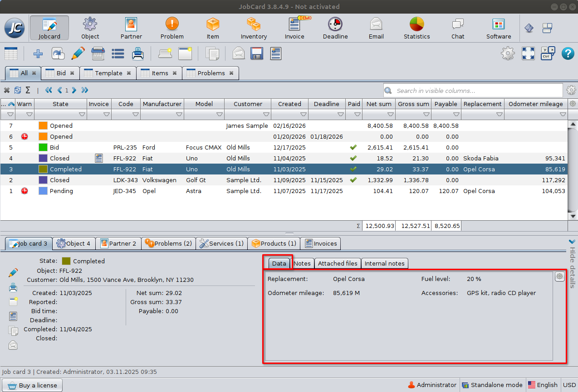Open the State column filter dropdown

(x=82, y=115)
